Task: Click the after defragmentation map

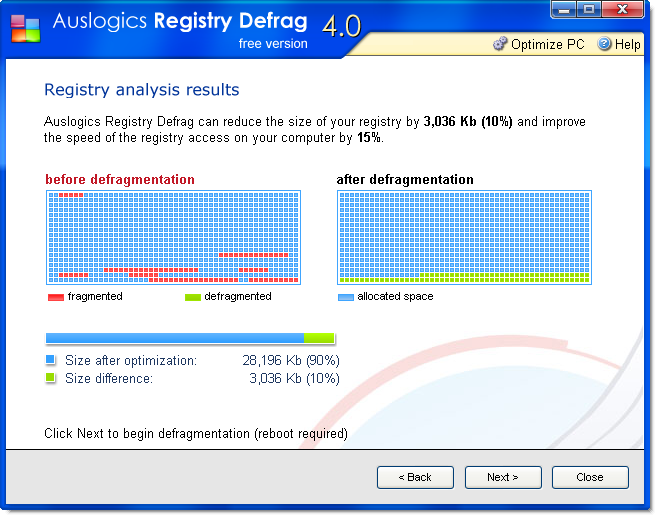Action: pos(464,237)
